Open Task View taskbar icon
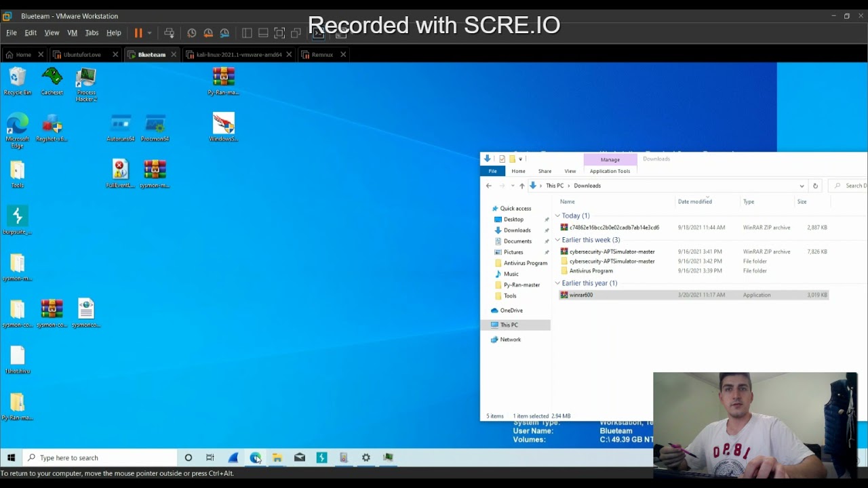Screen dimensions: 868x488 coord(210,457)
